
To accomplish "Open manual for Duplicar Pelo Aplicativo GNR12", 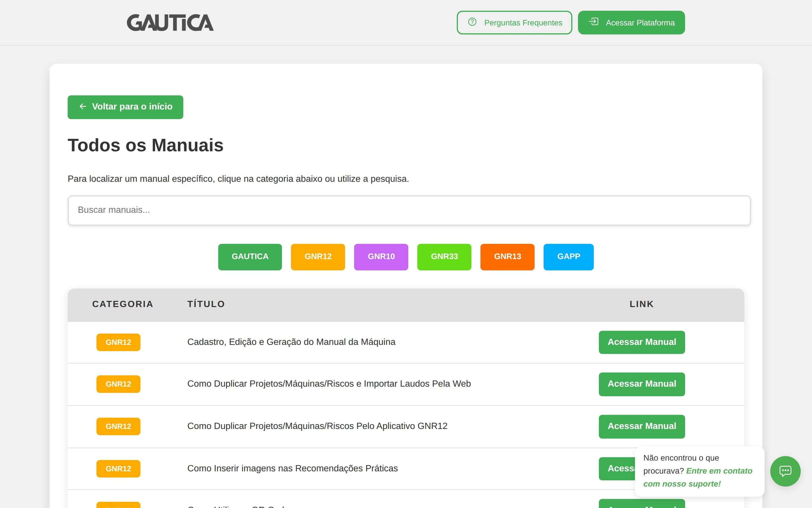I will coord(642,426).
